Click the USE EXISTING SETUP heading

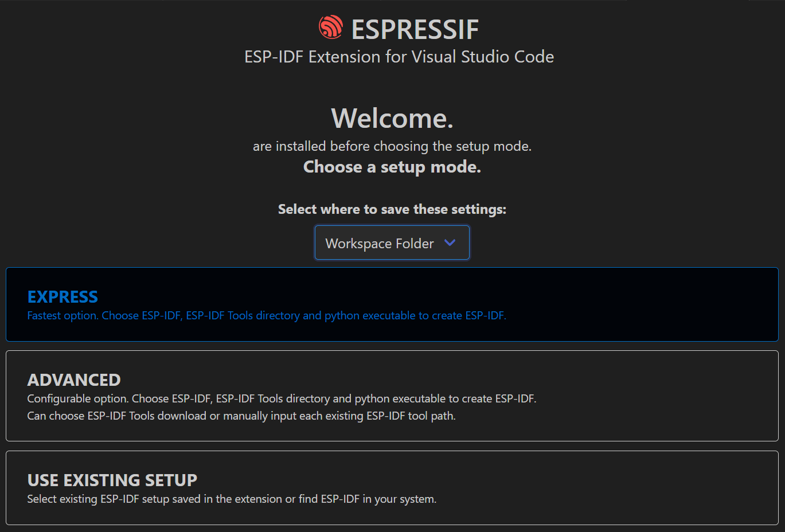coord(112,480)
